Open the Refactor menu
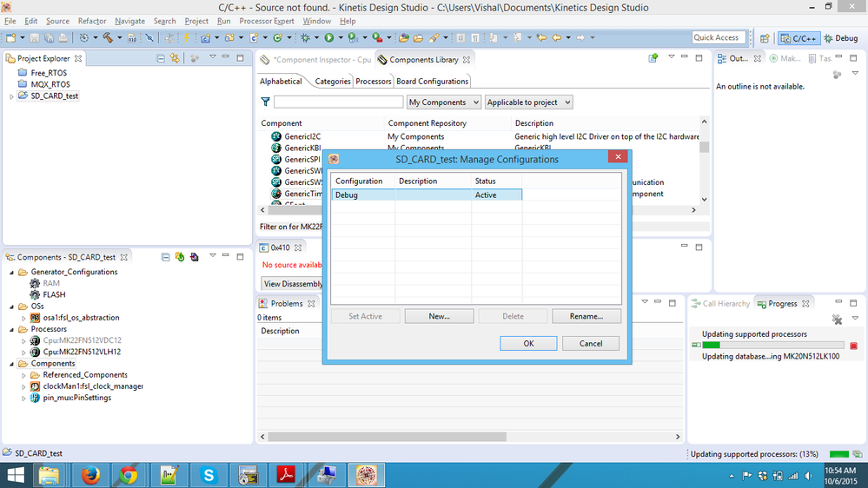The image size is (868, 488). pos(92,21)
